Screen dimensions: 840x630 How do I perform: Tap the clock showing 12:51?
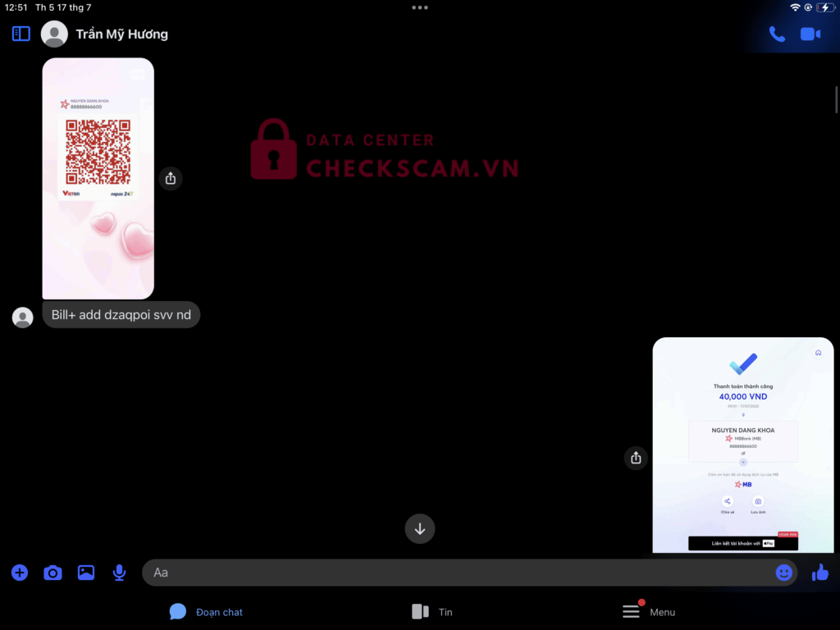pos(16,7)
